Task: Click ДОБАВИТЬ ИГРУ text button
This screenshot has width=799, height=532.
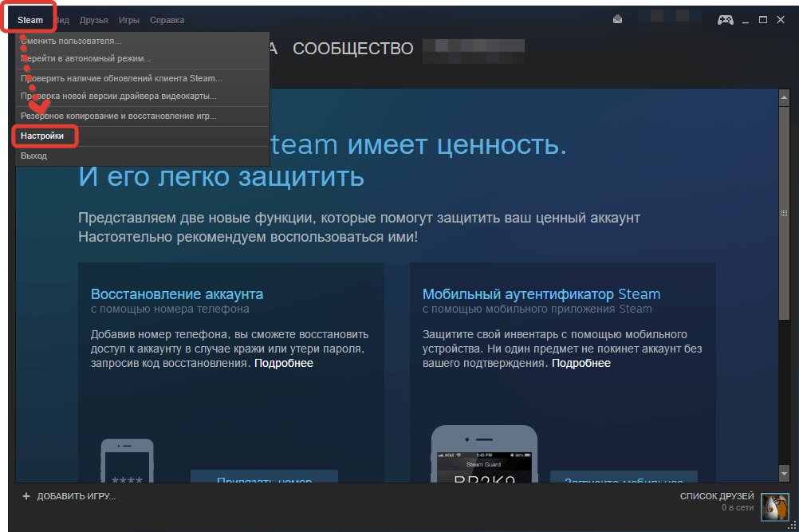Action: (77, 496)
